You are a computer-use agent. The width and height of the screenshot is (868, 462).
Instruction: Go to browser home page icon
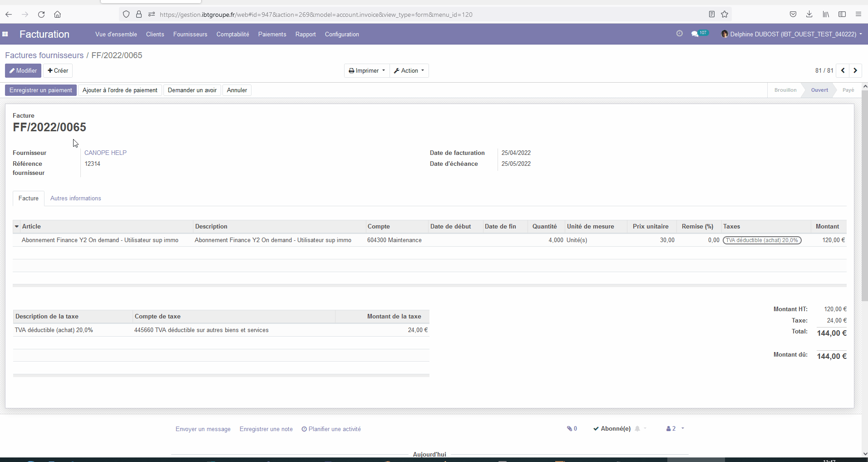[x=58, y=15]
